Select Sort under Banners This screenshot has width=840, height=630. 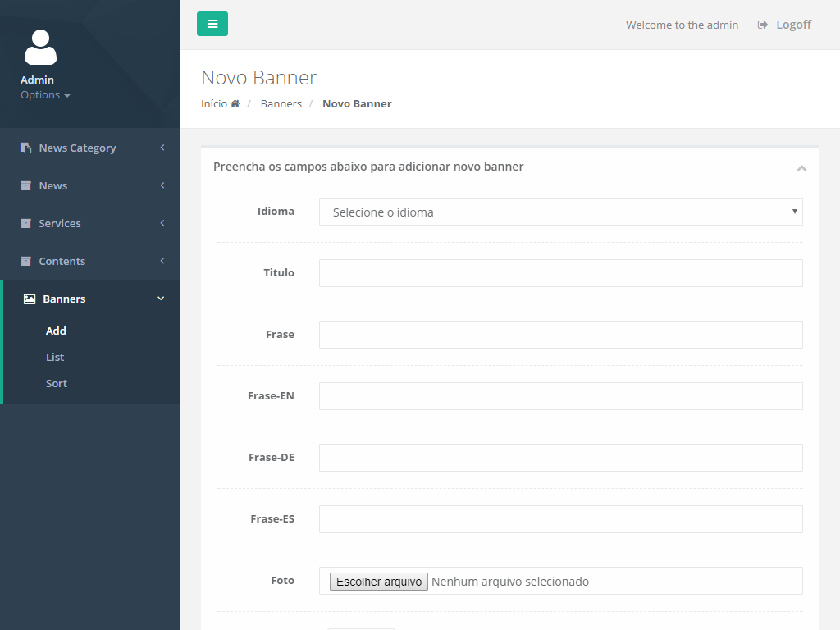tap(57, 383)
